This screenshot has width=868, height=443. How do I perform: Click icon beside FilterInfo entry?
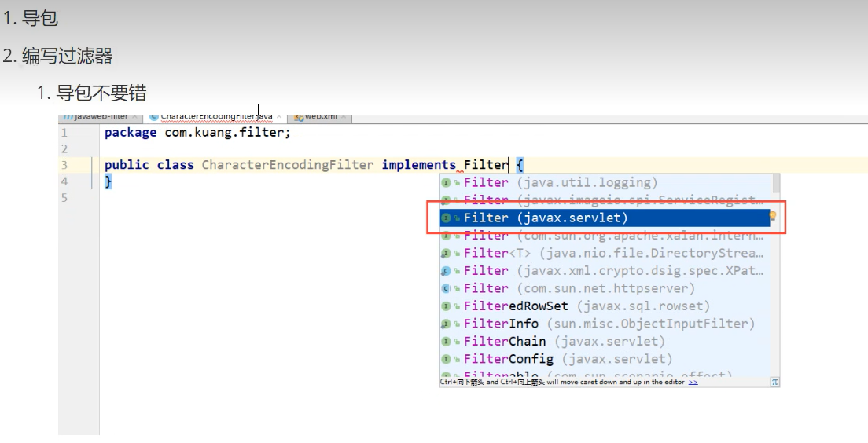click(446, 324)
